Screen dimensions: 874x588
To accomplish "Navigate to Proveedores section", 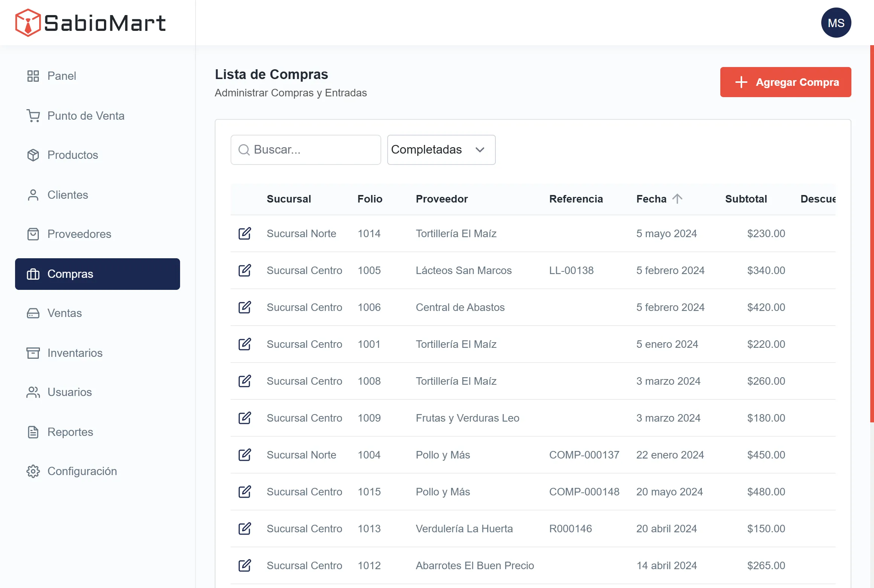I will (79, 234).
